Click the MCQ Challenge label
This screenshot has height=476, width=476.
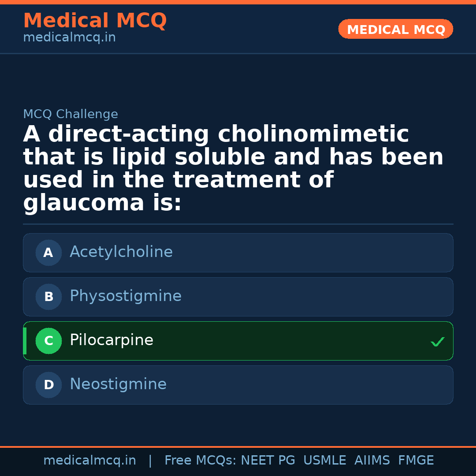click(71, 115)
